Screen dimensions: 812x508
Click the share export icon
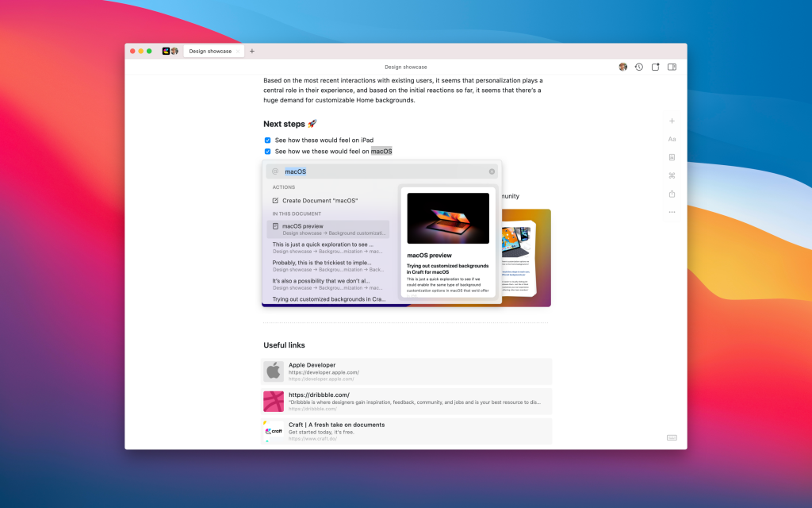click(x=672, y=194)
